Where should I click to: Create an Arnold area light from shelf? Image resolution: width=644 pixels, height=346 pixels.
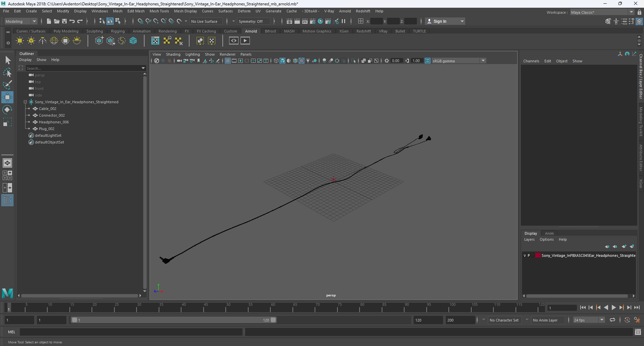20,41
